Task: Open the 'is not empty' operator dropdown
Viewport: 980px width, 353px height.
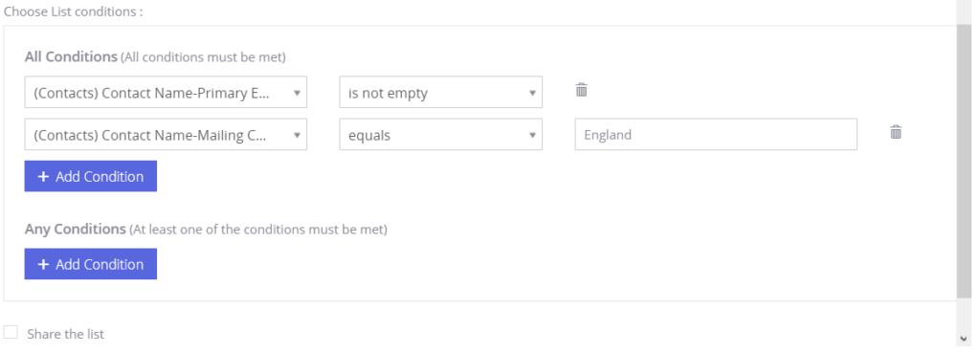Action: 440,92
